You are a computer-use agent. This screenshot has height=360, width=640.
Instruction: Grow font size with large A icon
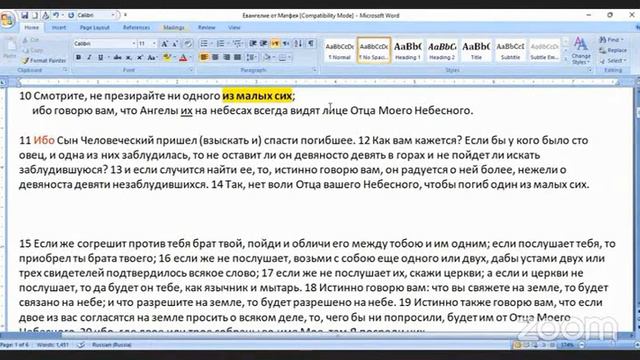pyautogui.click(x=164, y=44)
